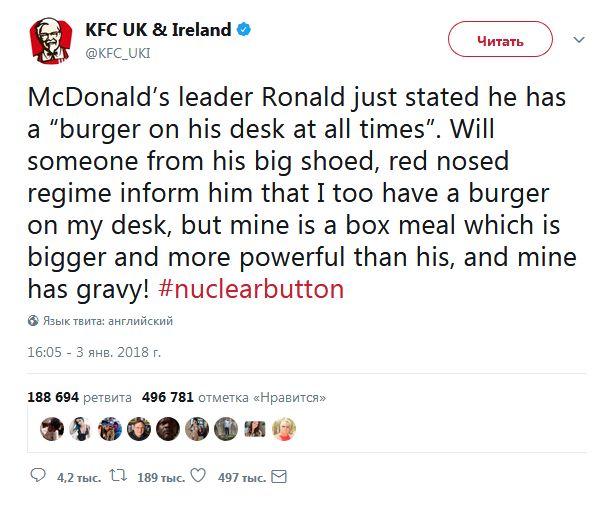
Task: Click the 16:05 - 3 янв. 2018 timestamp
Action: point(94,352)
